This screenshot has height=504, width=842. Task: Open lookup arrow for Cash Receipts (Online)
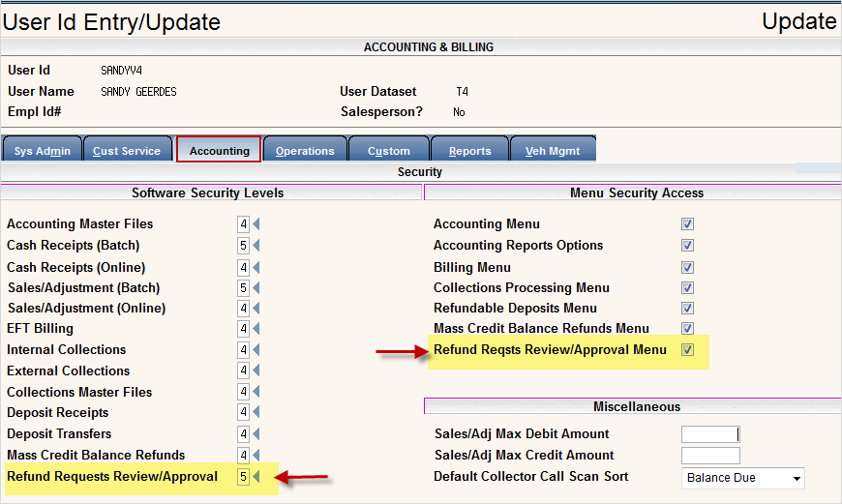(256, 267)
